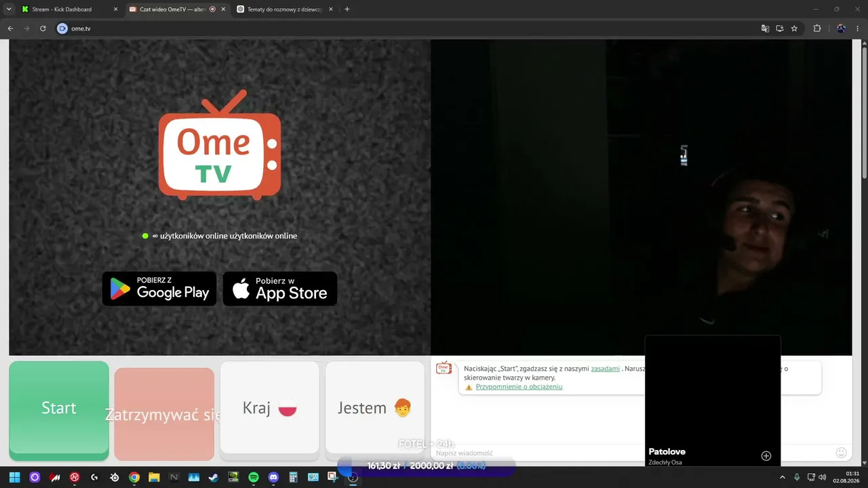Switch to the Tematy do rozmowy tab
This screenshot has height=488, width=868.
coord(285,9)
